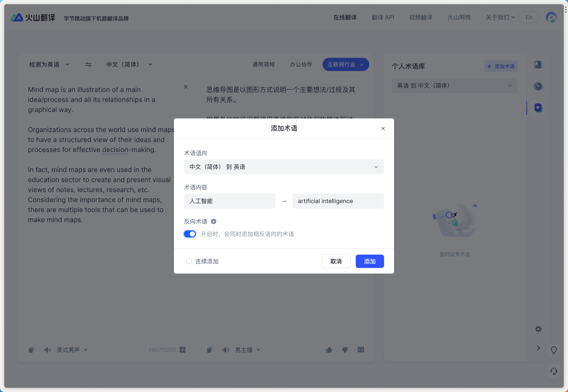Open the 男主播 voice dropdown

point(247,350)
